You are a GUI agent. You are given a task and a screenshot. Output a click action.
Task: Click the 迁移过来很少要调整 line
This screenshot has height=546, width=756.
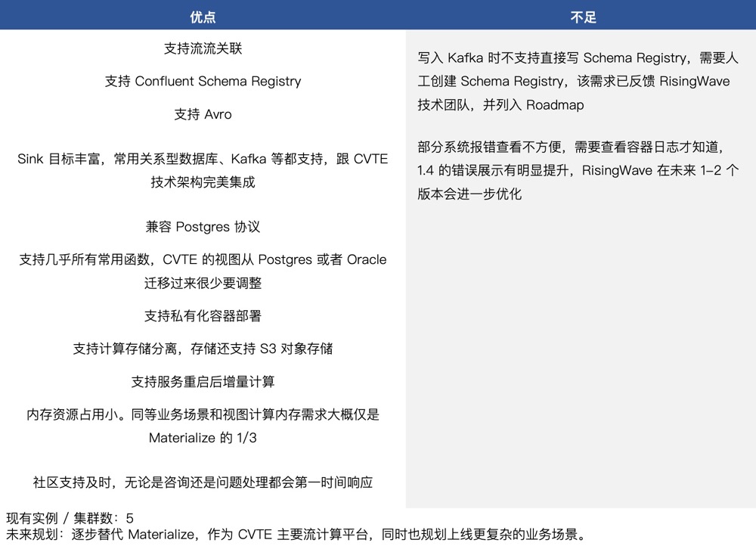pos(203,283)
